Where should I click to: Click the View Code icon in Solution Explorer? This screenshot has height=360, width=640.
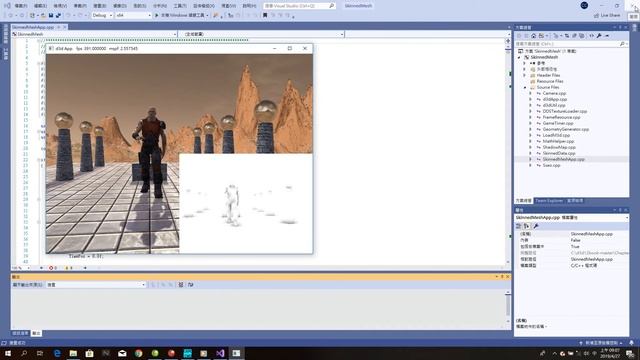tap(591, 36)
